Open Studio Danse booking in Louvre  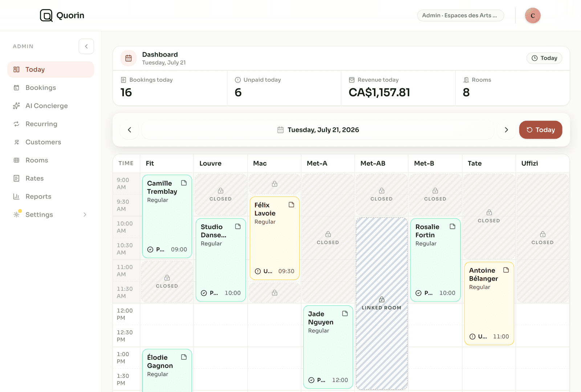pyautogui.click(x=221, y=260)
